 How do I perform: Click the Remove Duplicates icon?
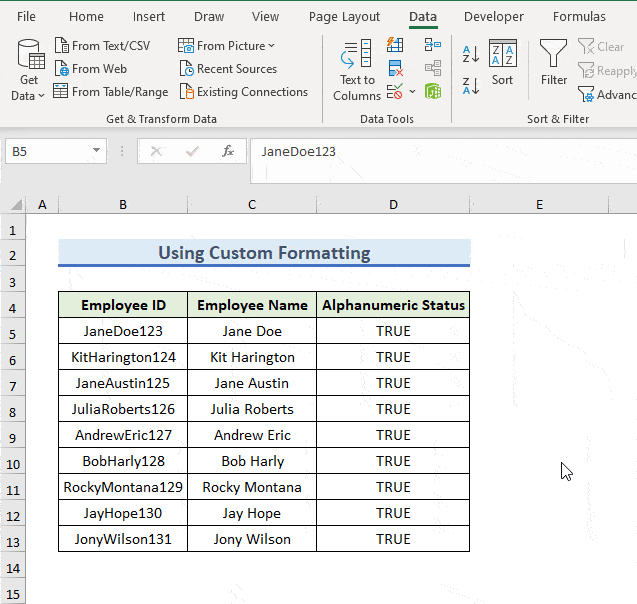[395, 68]
